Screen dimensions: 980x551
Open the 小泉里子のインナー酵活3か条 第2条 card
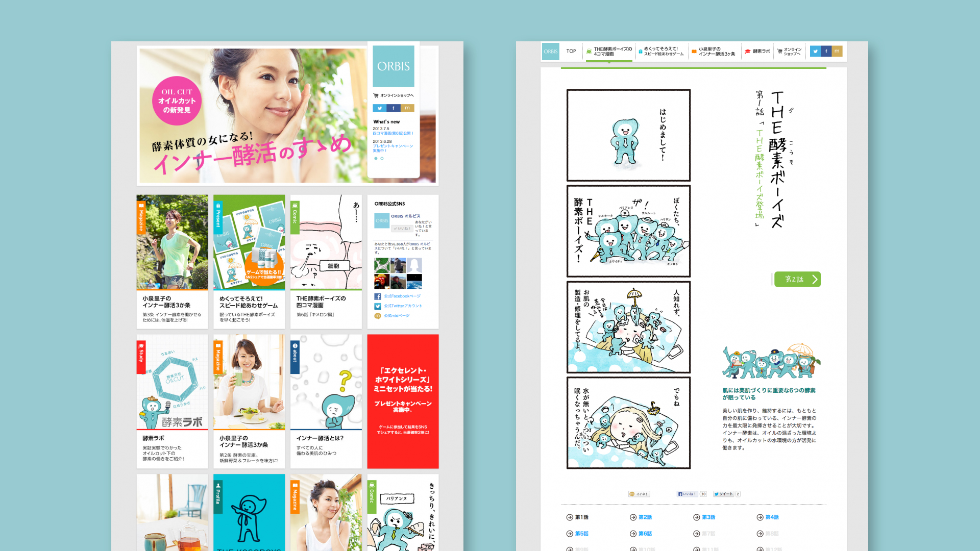click(x=249, y=402)
